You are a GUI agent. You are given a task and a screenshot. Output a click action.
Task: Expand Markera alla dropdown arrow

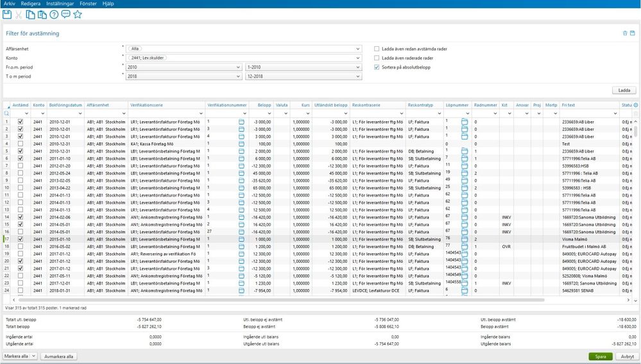(x=33, y=356)
